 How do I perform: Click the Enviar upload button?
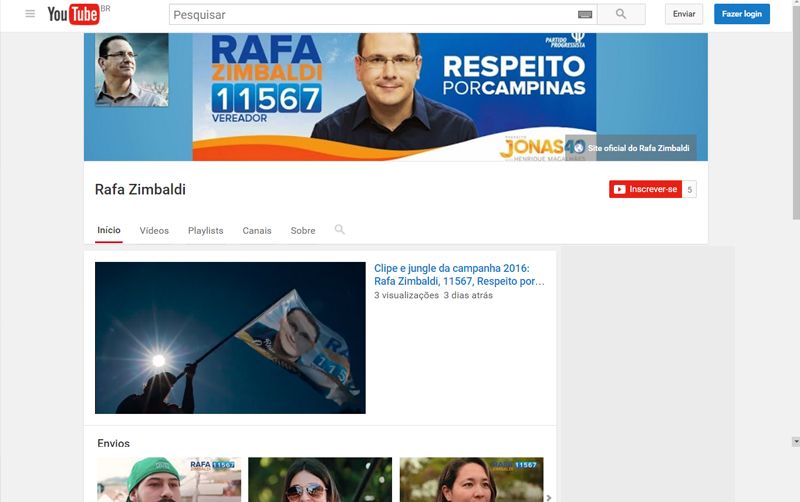[684, 14]
